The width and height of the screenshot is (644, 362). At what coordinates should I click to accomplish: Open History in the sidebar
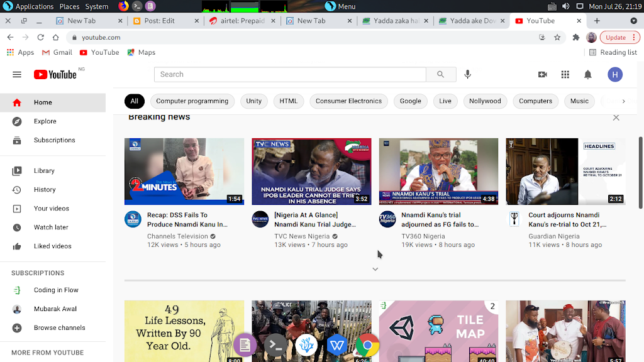point(53,190)
